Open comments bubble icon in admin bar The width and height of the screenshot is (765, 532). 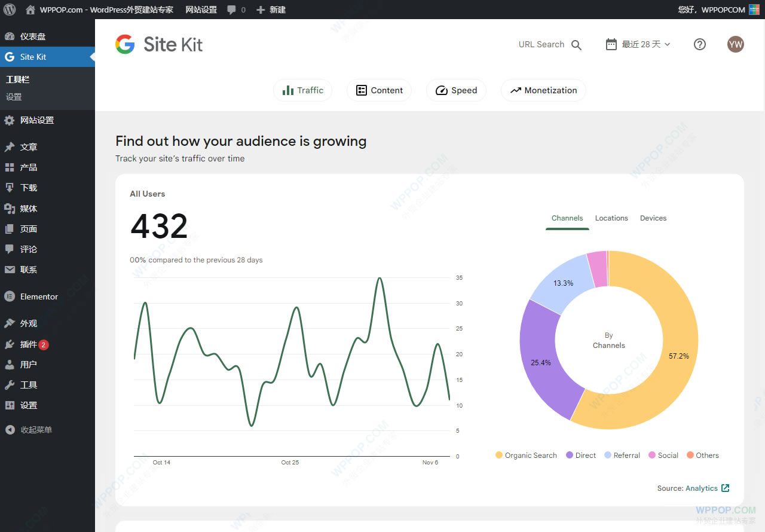pos(232,10)
